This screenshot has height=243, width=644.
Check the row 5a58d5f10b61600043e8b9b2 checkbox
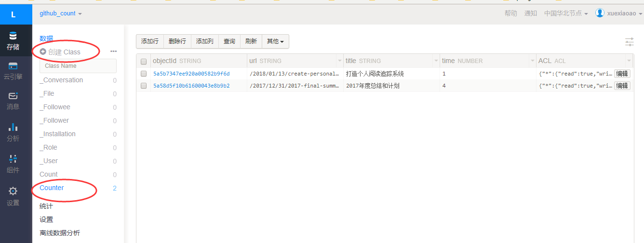point(144,86)
